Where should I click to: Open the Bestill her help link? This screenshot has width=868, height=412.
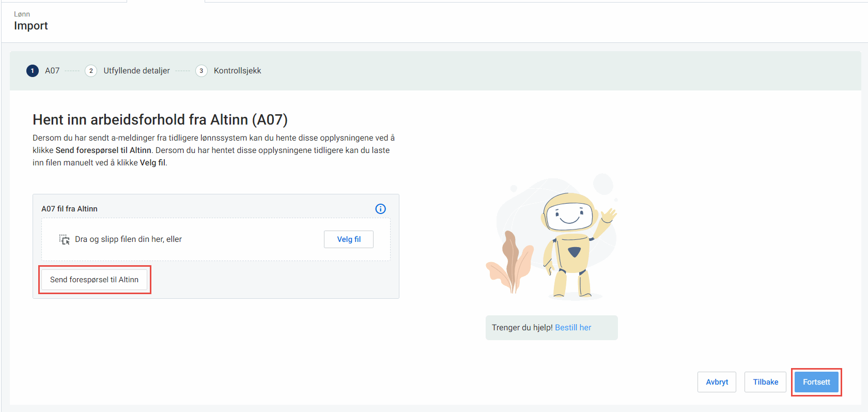click(573, 328)
